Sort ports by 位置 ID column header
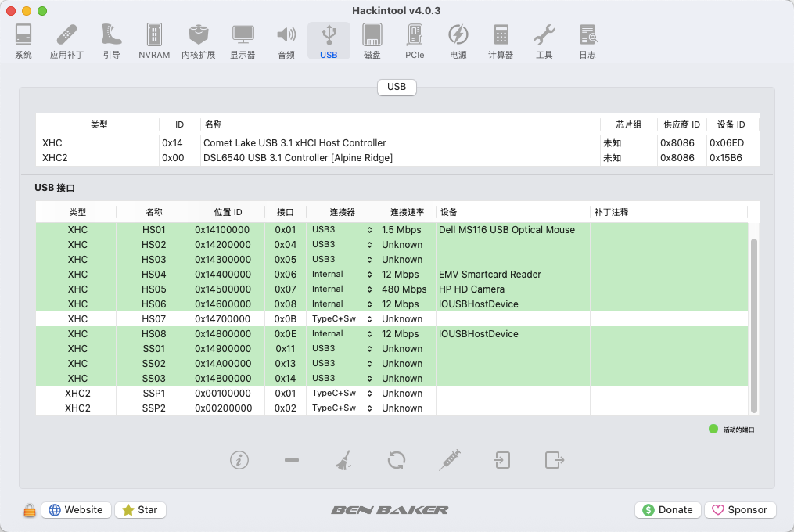The height and width of the screenshot is (532, 794). [x=228, y=212]
